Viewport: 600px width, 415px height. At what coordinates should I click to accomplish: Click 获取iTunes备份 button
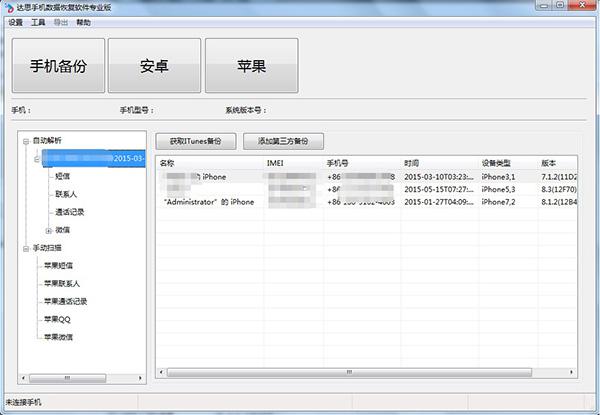[196, 141]
